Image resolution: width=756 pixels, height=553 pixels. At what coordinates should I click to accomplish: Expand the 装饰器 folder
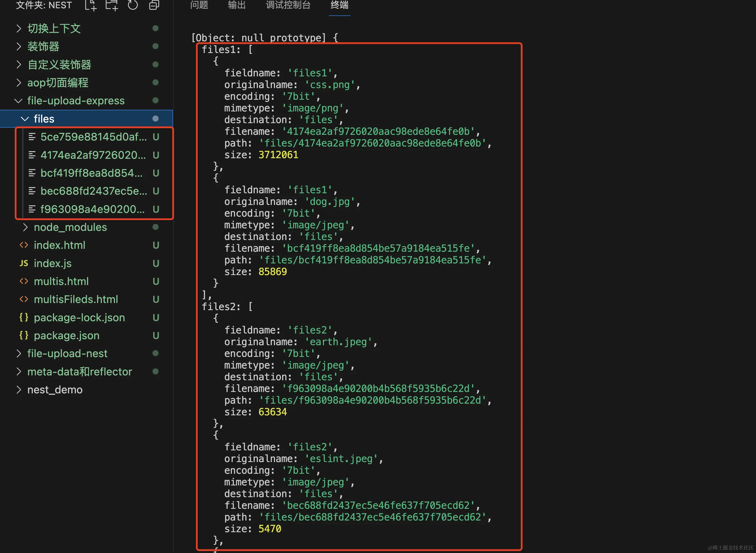[19, 46]
